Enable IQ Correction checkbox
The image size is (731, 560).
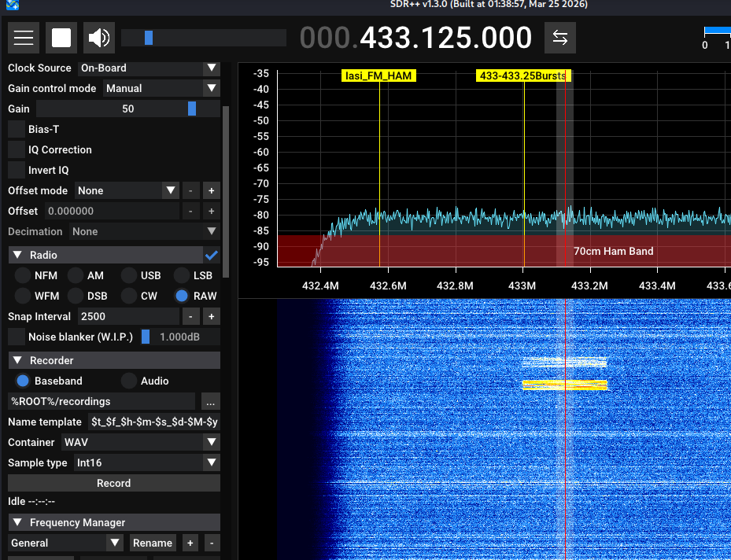pyautogui.click(x=17, y=150)
